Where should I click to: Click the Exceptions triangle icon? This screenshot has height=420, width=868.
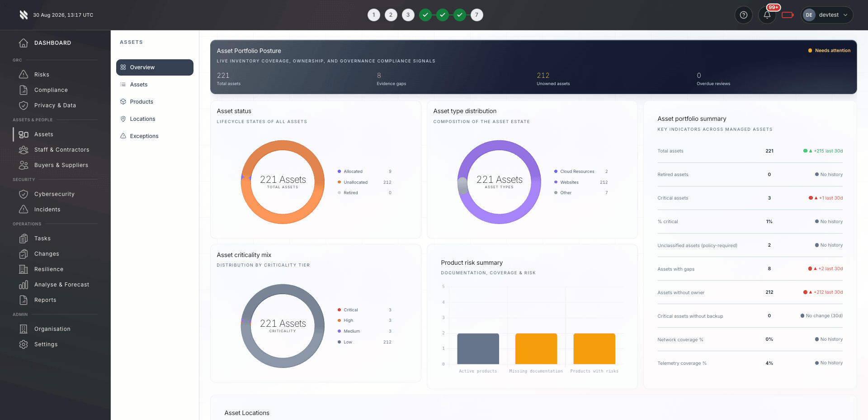coord(123,136)
